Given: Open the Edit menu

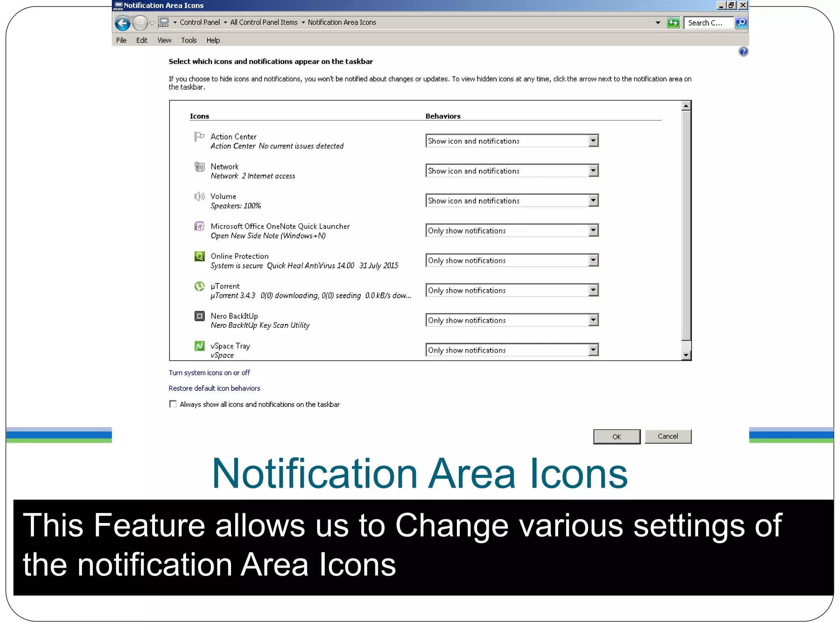Looking at the screenshot, I should 142,40.
